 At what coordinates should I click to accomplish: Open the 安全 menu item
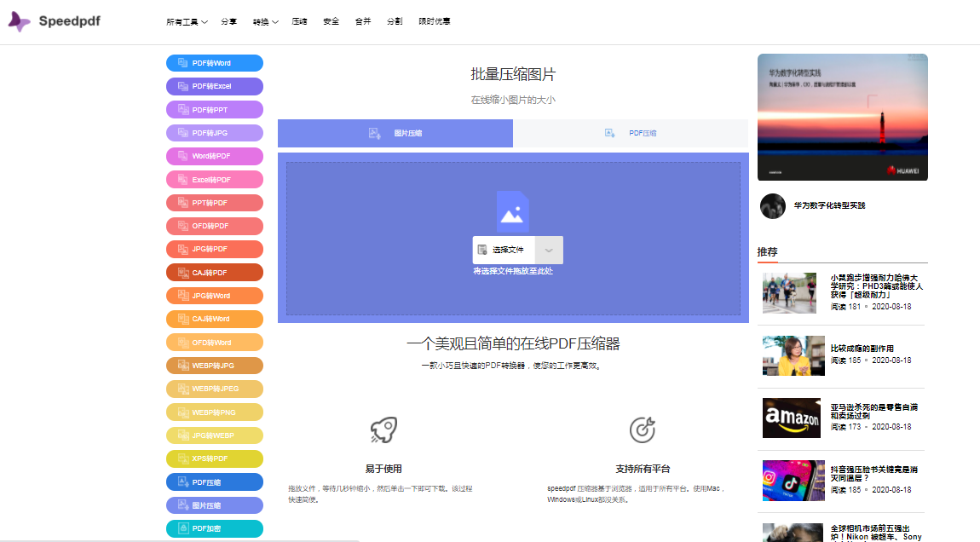click(331, 22)
